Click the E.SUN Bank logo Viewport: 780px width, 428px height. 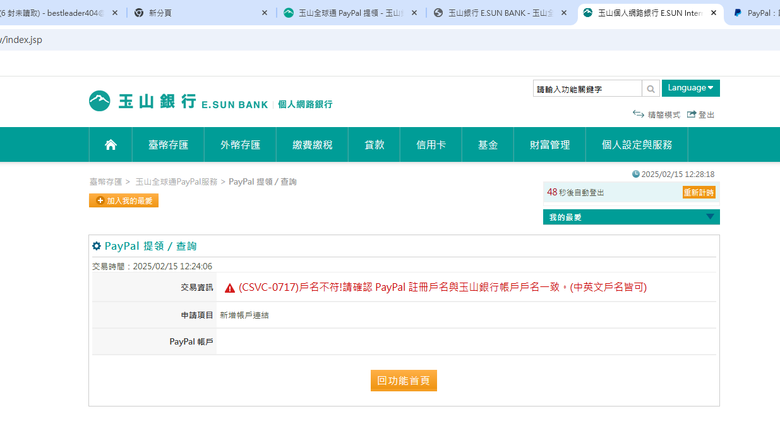pos(179,101)
